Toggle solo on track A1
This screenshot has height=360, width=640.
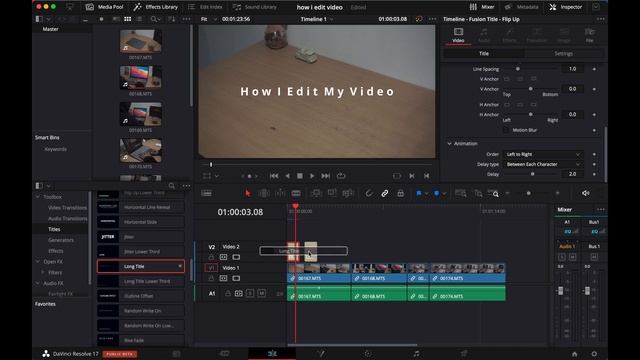(250, 293)
